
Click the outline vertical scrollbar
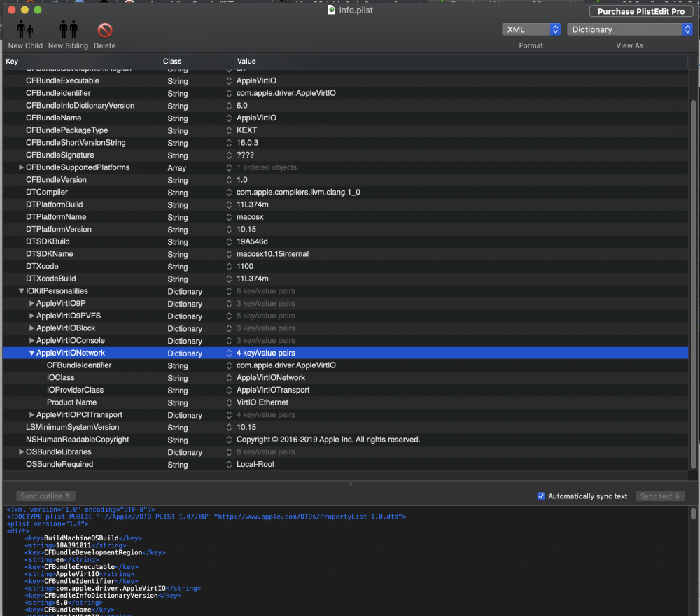tap(693, 284)
